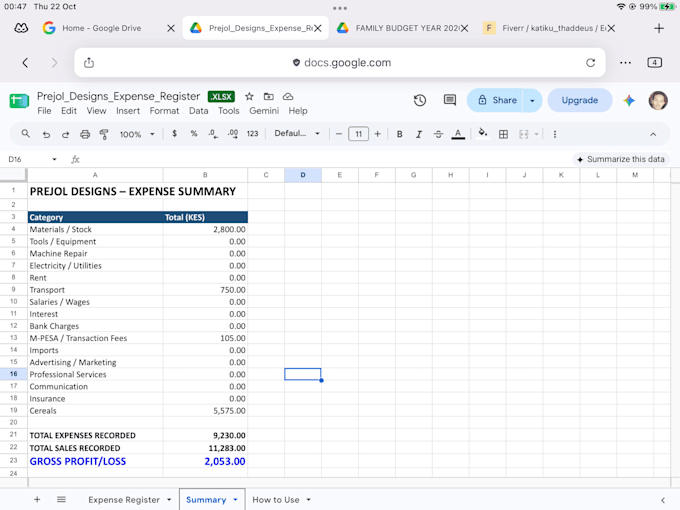Viewport: 680px width, 510px height.
Task: Open the File menu
Action: pos(44,111)
